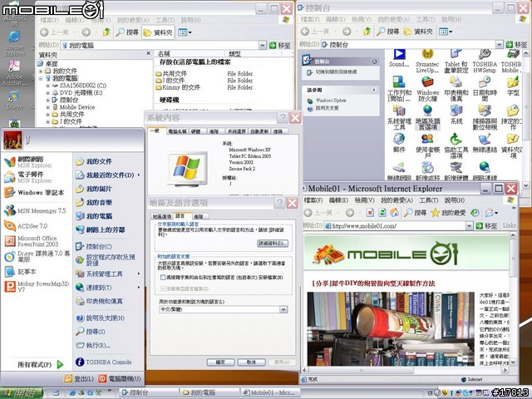Open 協助工具選項 icon in Control Panel

[x=456, y=146]
